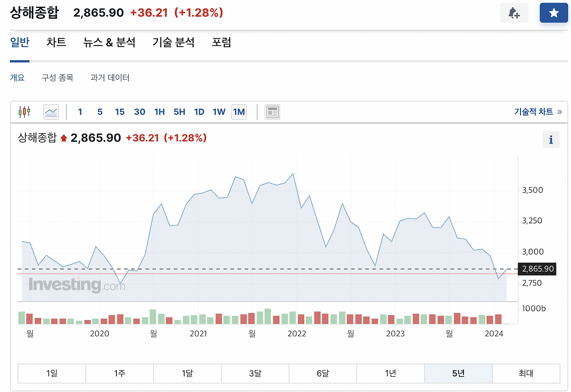Screen dimensions: 571x392
Task: Switch to candlestick chart type icon
Action: coord(25,111)
